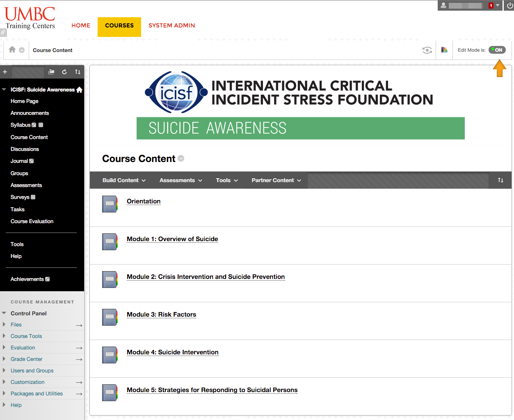Open Syllabus in course menu
The height and width of the screenshot is (420, 514).
(21, 125)
